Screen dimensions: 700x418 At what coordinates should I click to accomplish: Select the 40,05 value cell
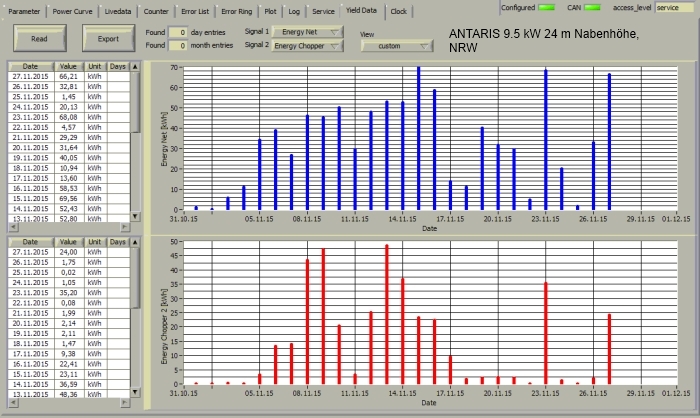[68, 158]
